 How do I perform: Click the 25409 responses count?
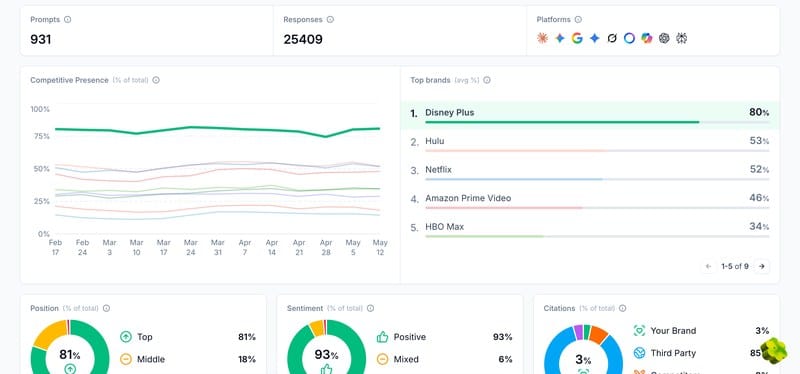click(x=303, y=39)
